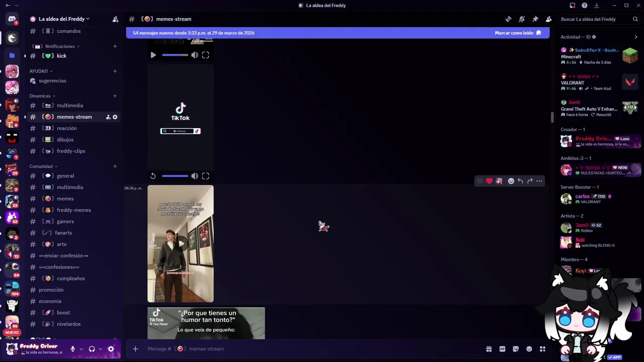The height and width of the screenshot is (362, 644).
Task: React with red heart emoji
Action: [489, 181]
